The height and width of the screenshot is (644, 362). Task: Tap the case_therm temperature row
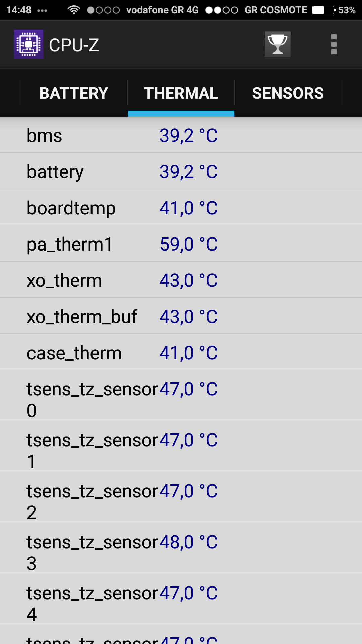(x=181, y=353)
